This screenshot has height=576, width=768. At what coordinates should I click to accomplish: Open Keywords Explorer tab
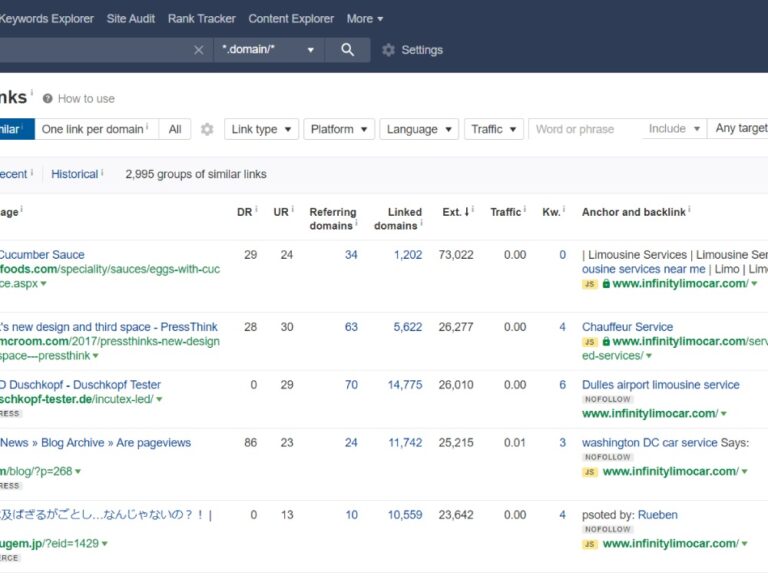tap(46, 19)
